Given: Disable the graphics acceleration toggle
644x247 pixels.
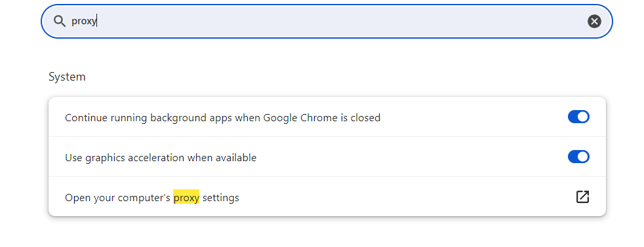Looking at the screenshot, I should (x=578, y=157).
